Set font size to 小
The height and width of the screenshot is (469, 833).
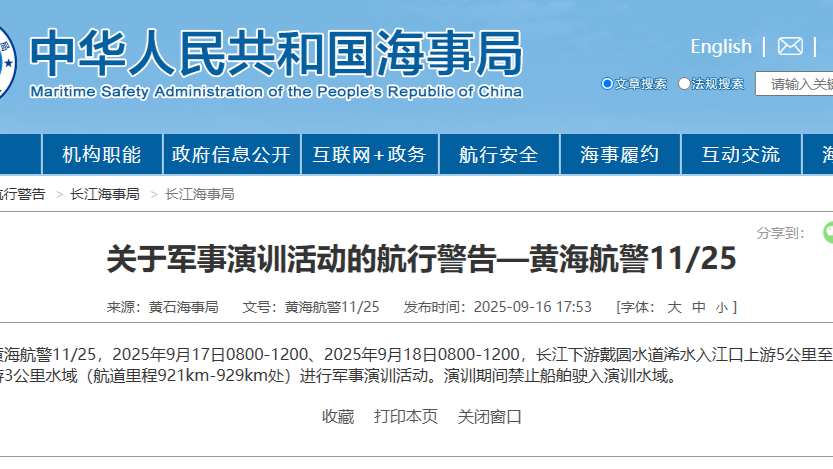pos(721,308)
